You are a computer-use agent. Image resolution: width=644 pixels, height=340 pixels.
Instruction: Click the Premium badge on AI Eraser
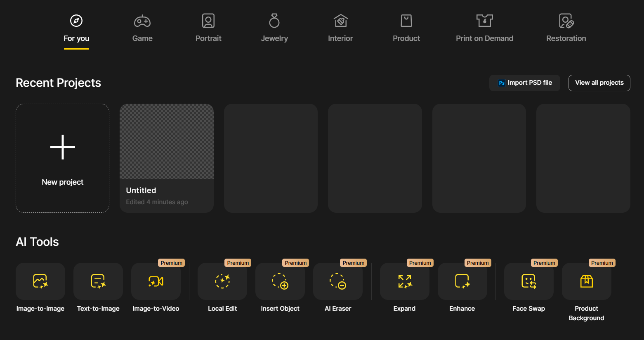(354, 263)
